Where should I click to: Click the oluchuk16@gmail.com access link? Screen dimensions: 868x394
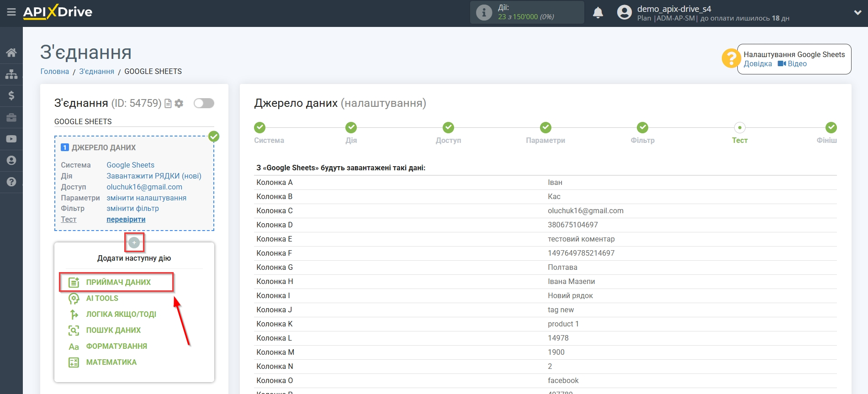144,187
